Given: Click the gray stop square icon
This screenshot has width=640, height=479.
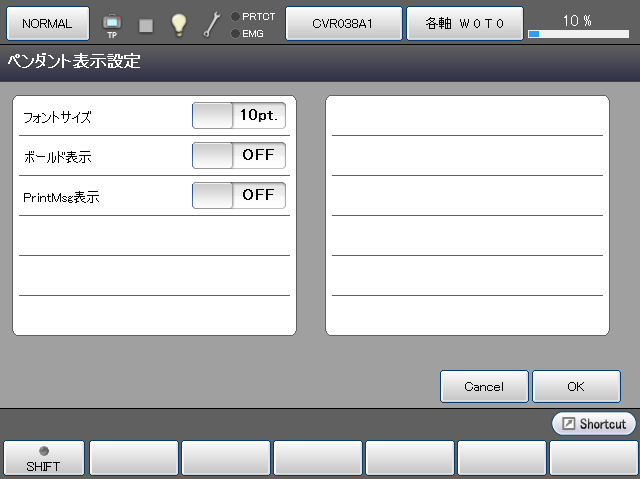Looking at the screenshot, I should (146, 25).
